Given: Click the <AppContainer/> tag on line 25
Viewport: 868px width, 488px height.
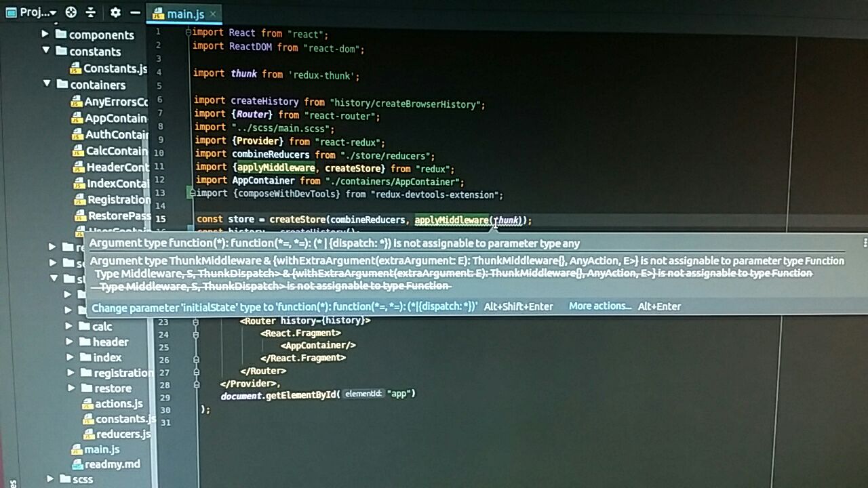Looking at the screenshot, I should tap(318, 346).
